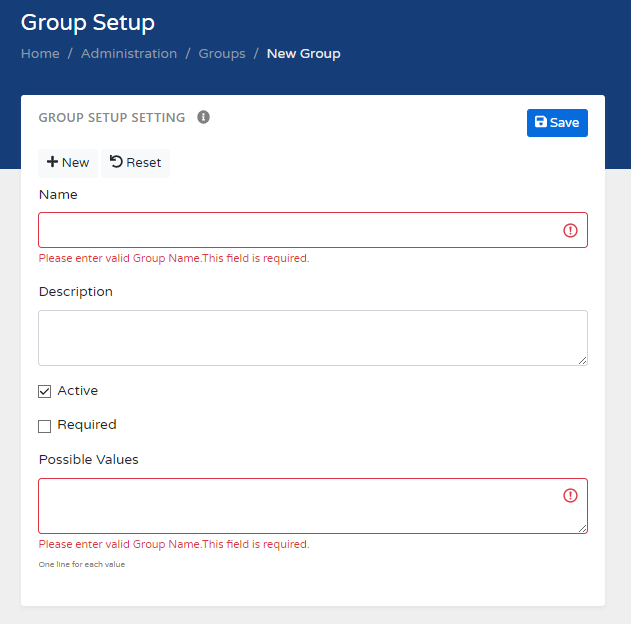Click the Description field label
631x624 pixels.
pos(76,292)
